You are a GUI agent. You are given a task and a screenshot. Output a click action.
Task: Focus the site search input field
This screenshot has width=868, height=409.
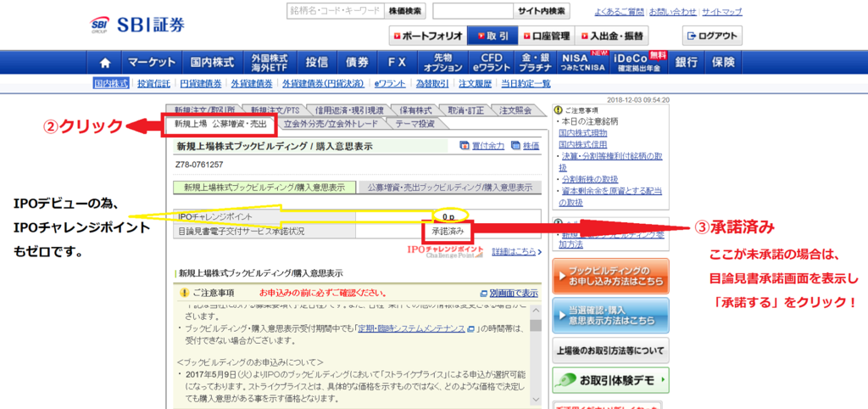(x=473, y=10)
